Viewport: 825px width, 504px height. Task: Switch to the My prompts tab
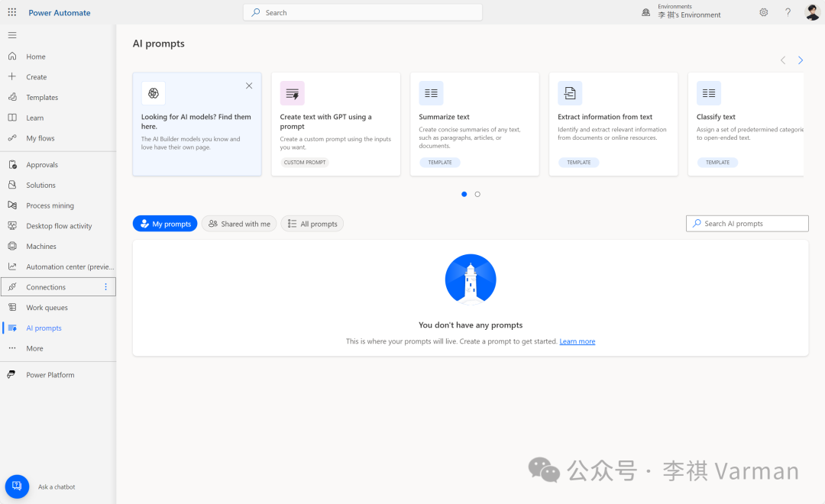click(x=165, y=224)
